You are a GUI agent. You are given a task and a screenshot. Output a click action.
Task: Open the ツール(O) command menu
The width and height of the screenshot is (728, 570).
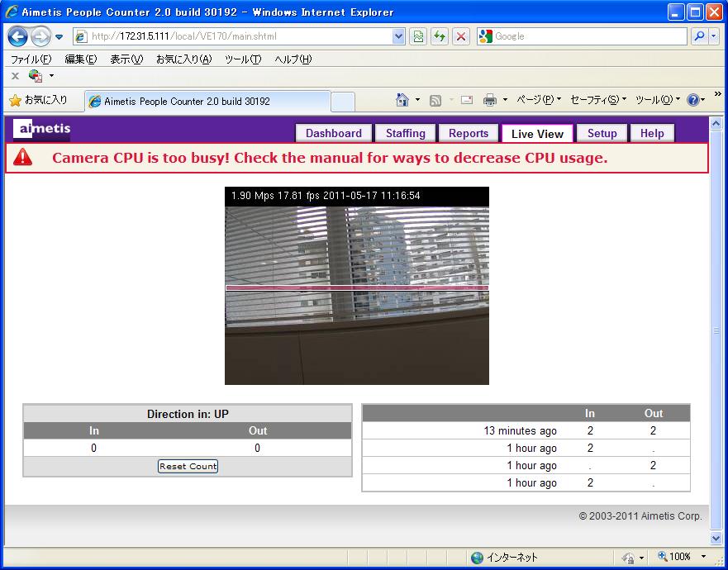(658, 99)
